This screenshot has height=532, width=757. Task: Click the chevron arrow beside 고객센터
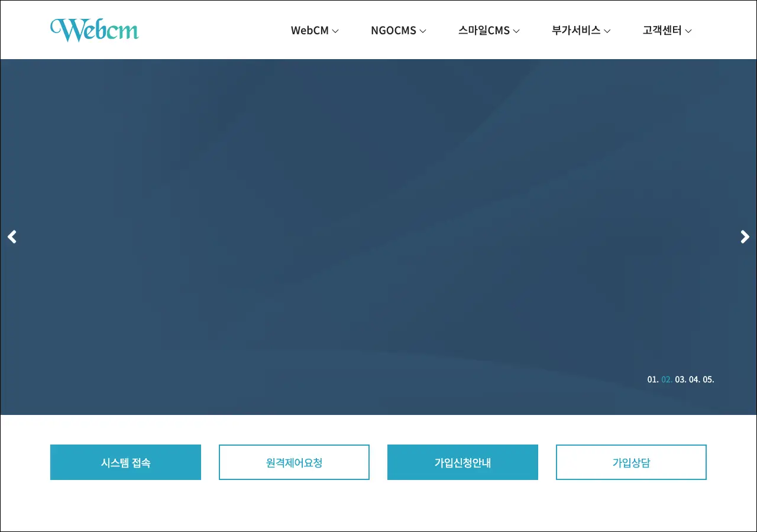pos(688,31)
